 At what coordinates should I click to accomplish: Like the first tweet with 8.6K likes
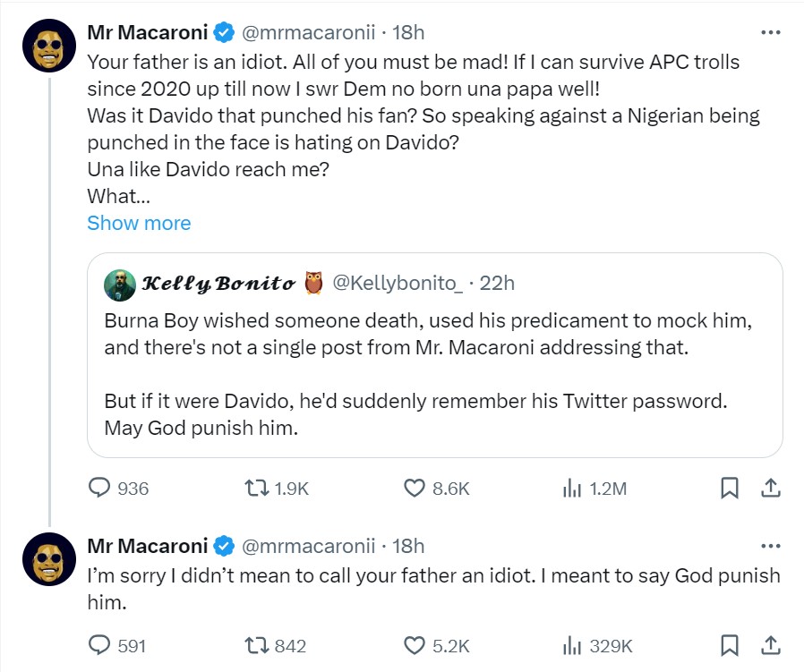click(415, 489)
